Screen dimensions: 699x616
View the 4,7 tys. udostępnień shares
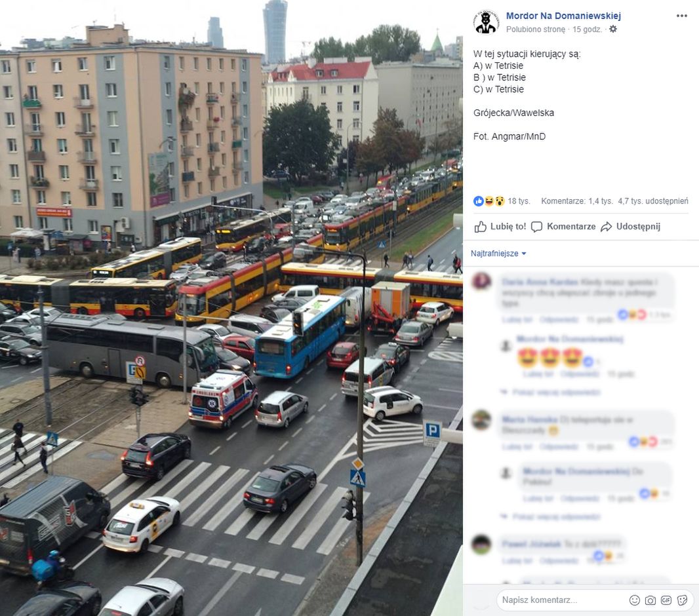[653, 201]
